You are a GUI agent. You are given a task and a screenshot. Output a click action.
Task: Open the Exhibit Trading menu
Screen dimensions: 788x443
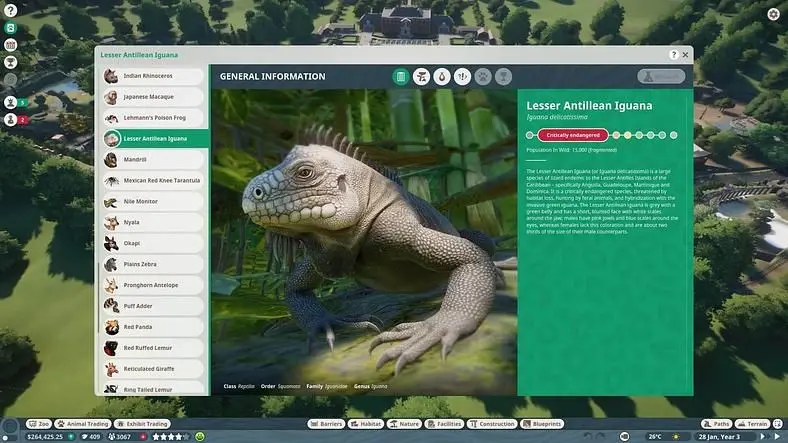(x=142, y=424)
